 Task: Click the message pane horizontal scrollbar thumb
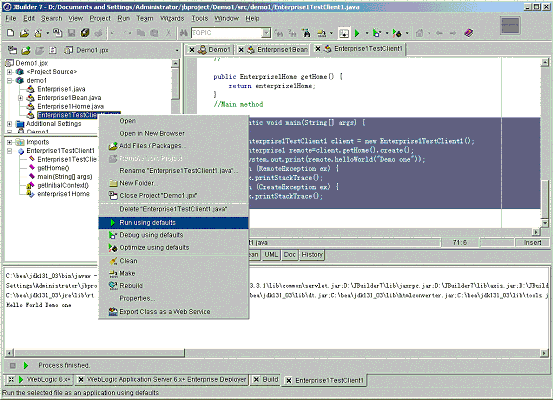tap(99, 353)
